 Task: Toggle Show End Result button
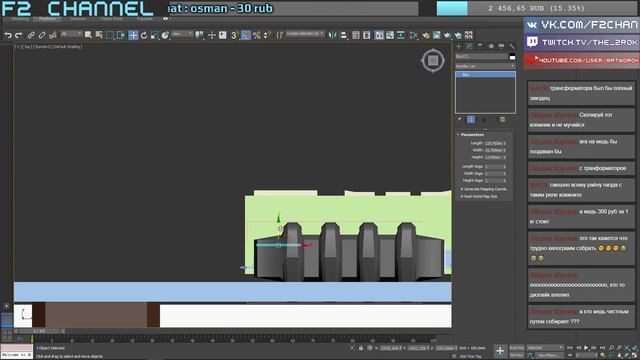coord(471,119)
